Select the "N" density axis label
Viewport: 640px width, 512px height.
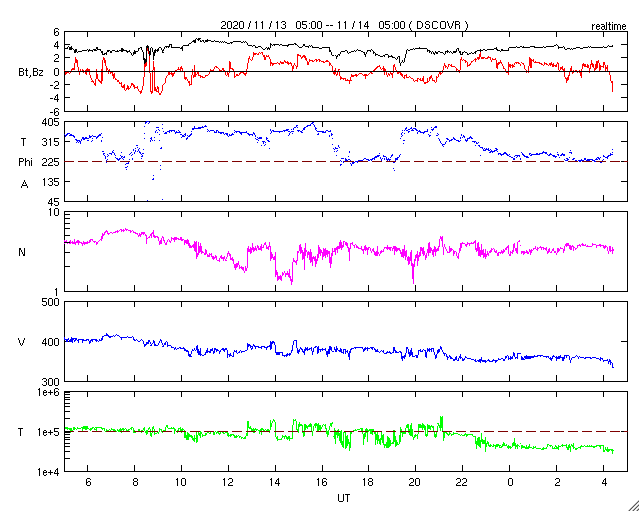[x=22, y=252]
